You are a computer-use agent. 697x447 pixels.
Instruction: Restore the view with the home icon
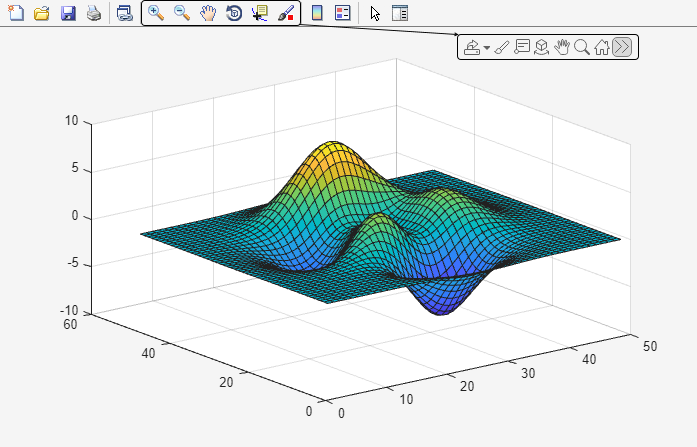602,47
